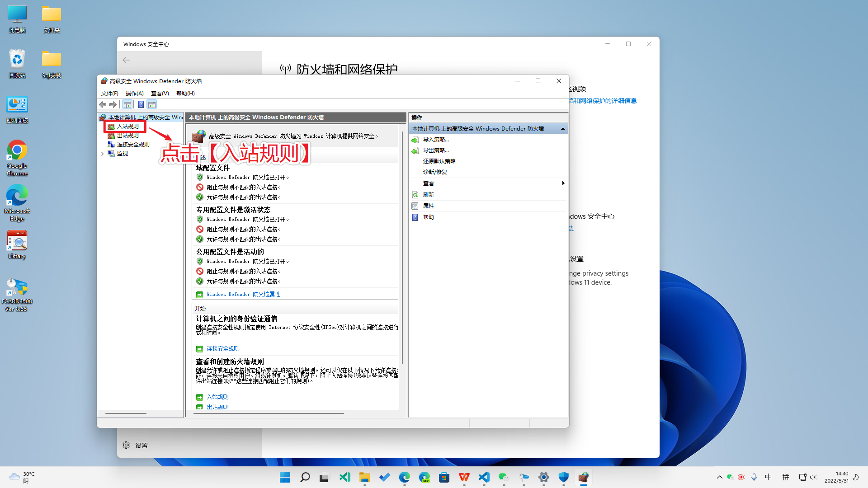Viewport: 868px width, 488px height.
Task: Select 连接安全规则 in the tree
Action: 133,145
